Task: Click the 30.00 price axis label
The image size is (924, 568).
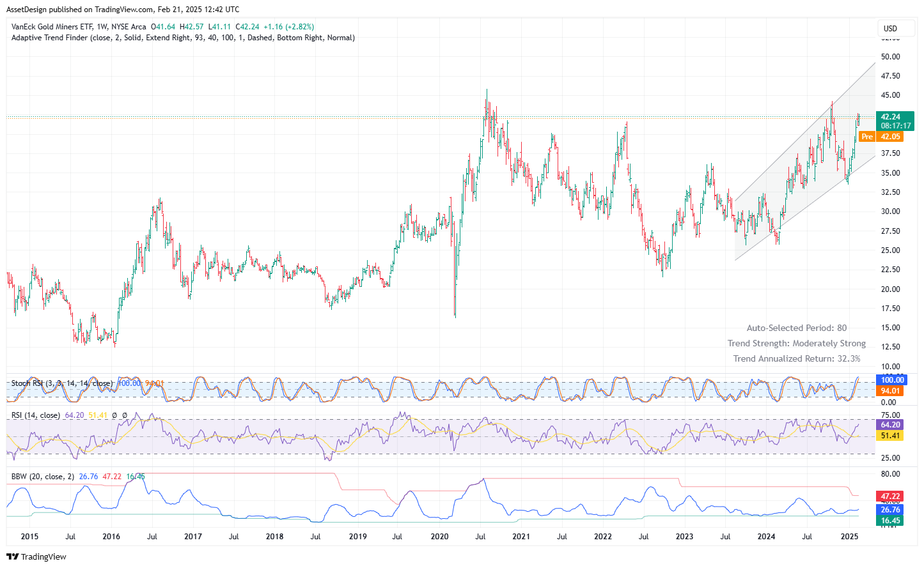Action: [x=890, y=211]
